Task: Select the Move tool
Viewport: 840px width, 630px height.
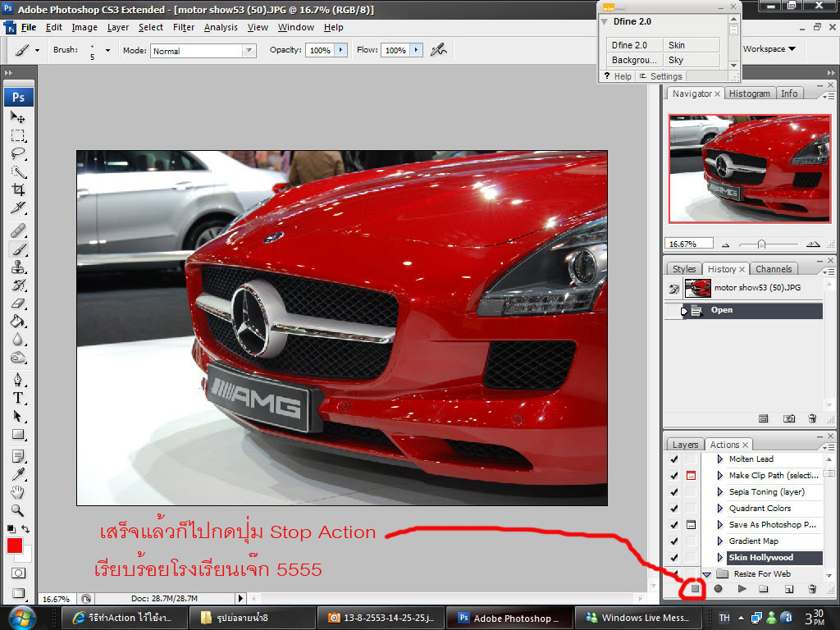Action: 18,116
